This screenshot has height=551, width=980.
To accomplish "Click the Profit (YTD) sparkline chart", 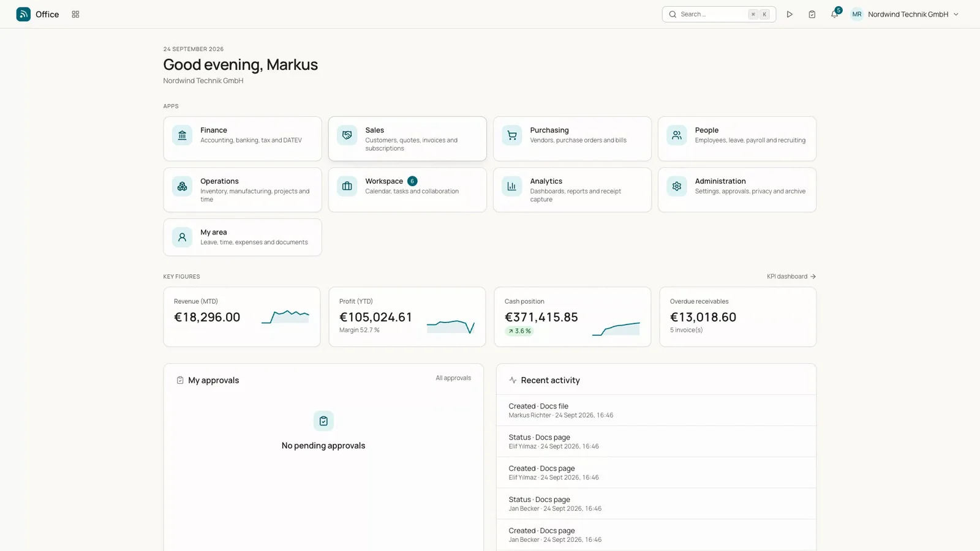I will [451, 326].
